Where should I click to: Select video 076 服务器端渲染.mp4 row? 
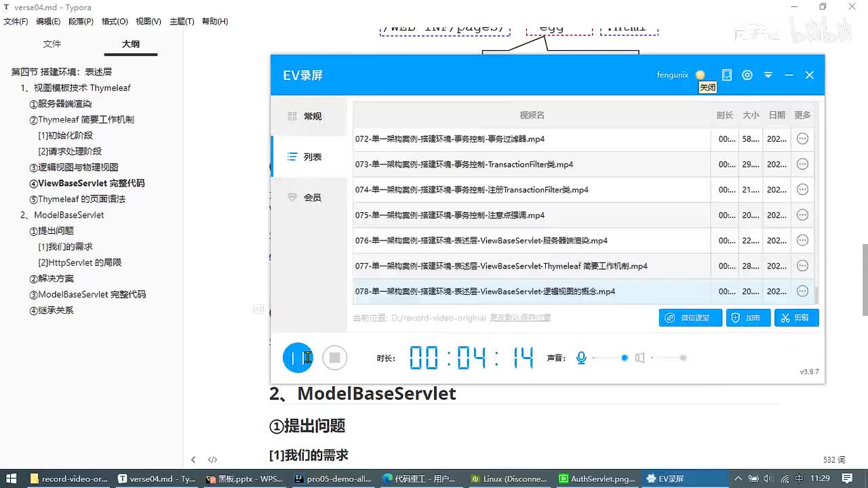(x=583, y=241)
